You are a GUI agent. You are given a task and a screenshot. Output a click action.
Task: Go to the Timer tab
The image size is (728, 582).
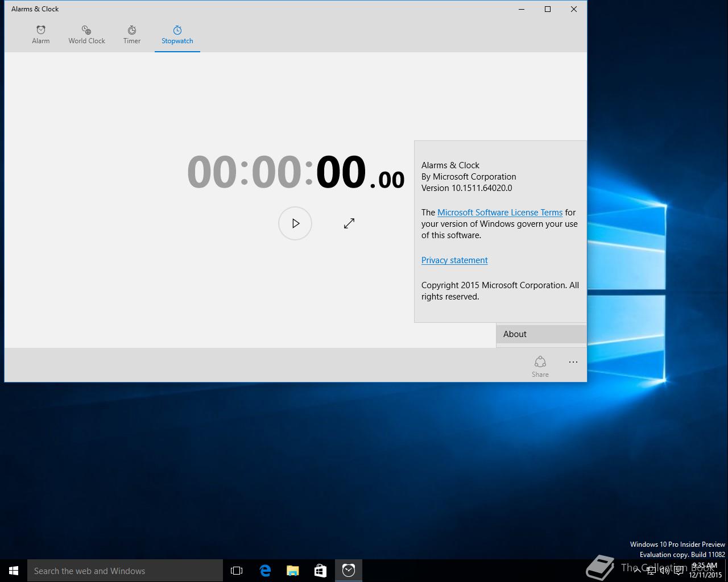tap(132, 35)
